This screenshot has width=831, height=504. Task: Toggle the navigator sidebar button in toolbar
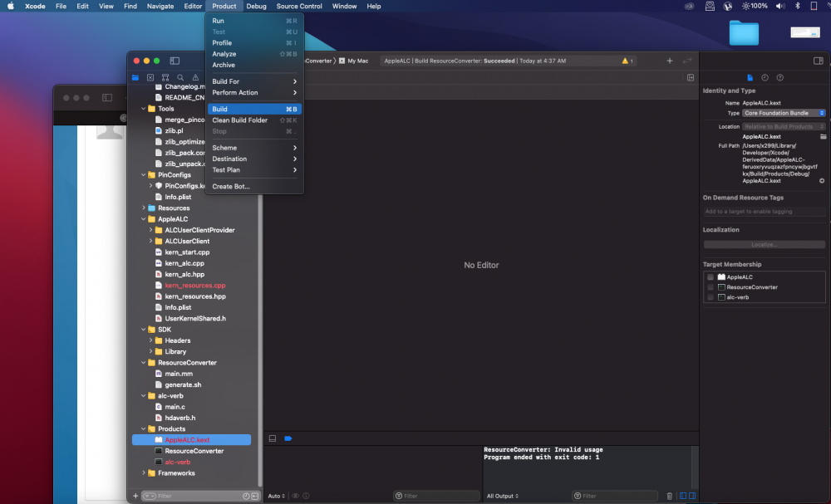coord(175,61)
